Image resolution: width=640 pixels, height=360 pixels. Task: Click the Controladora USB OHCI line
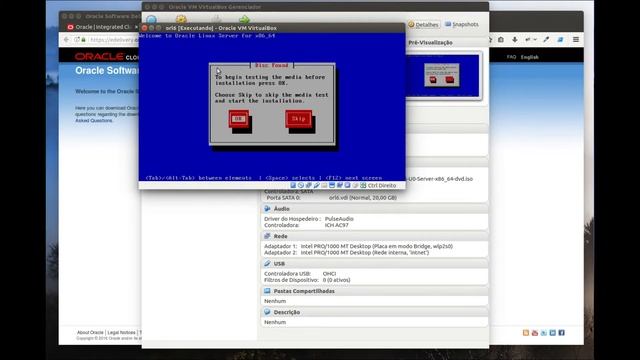300,274
